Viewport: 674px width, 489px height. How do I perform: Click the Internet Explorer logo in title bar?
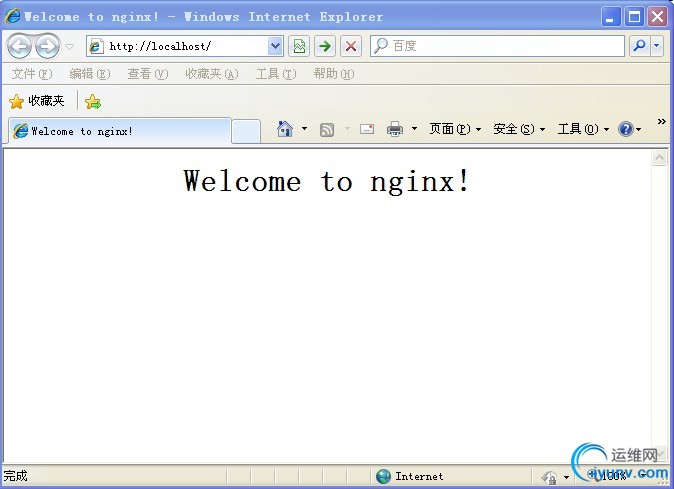tap(12, 16)
